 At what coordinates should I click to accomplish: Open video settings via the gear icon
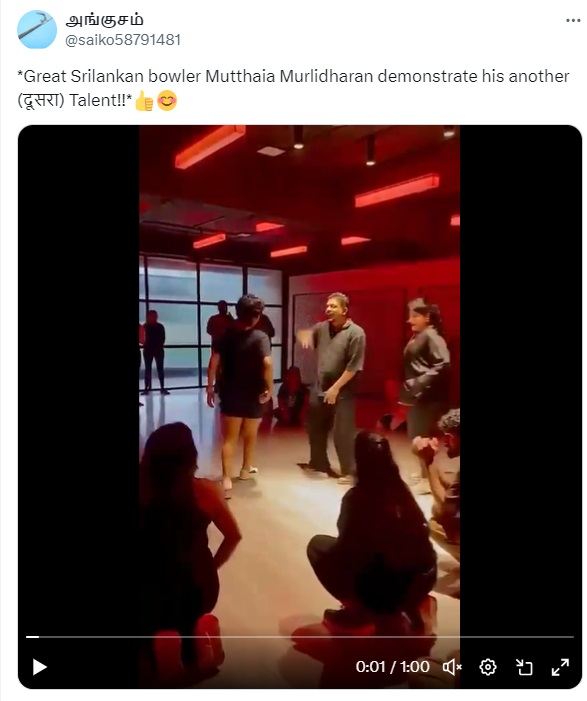(487, 667)
